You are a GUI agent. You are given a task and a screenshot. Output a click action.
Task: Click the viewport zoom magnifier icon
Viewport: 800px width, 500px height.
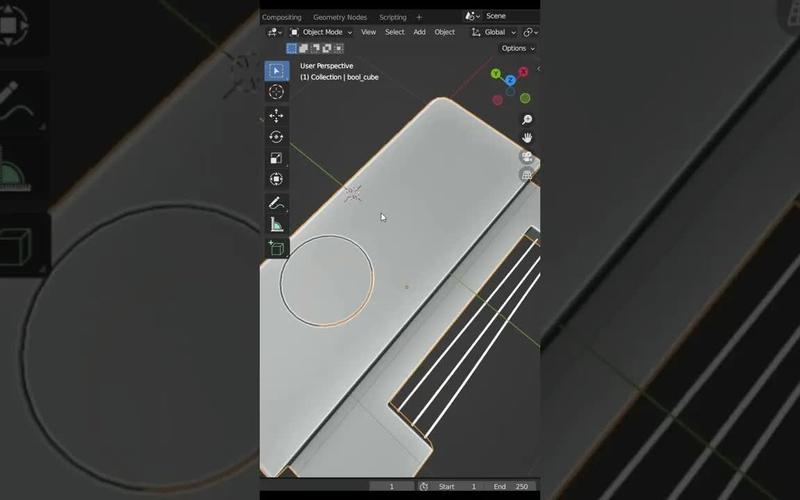527,119
